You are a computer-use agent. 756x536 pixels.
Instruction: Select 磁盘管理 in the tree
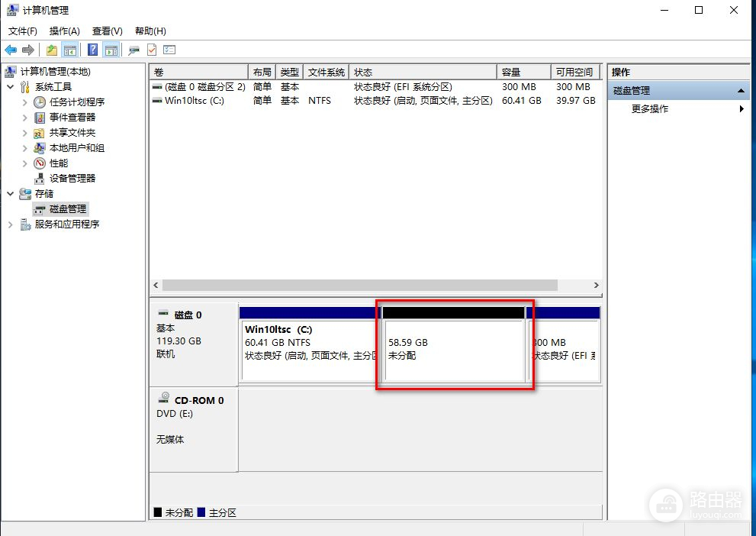pyautogui.click(x=61, y=209)
